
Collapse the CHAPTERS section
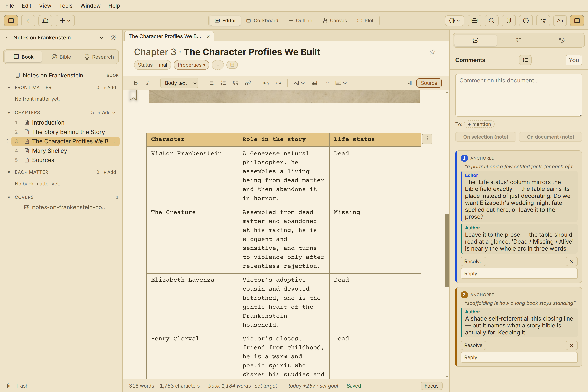click(9, 112)
